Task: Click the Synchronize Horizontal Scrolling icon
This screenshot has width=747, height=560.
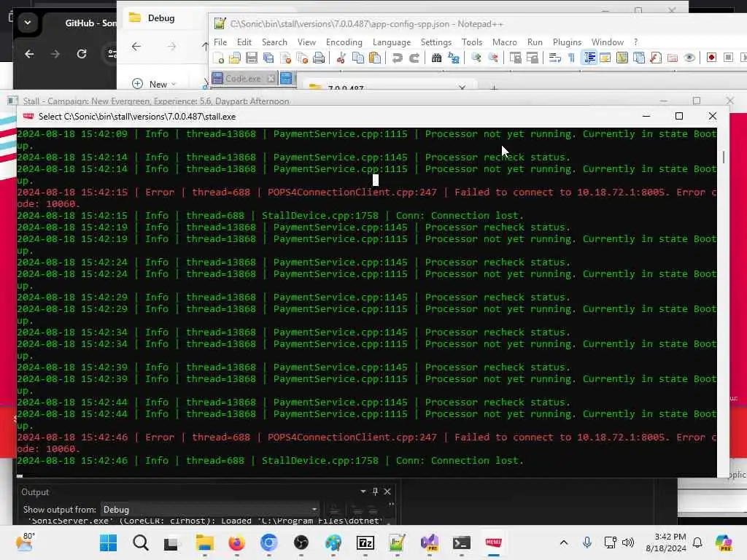Action: [532, 58]
